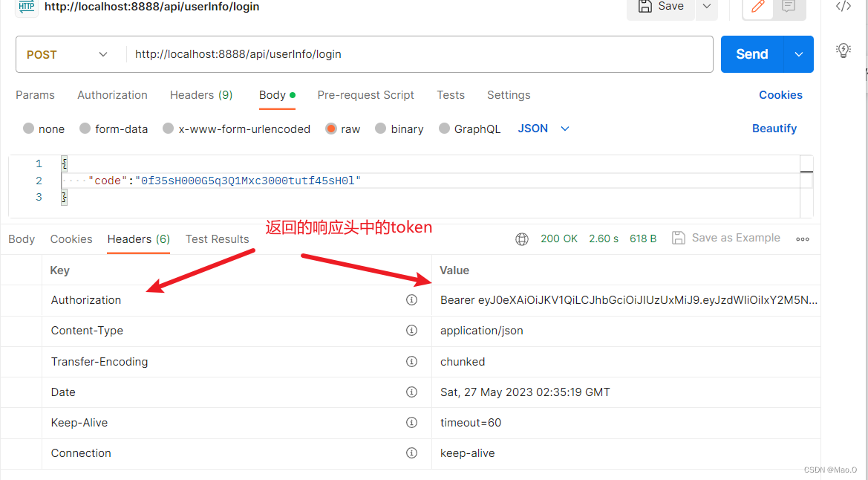Select the form-data radio button
The width and height of the screenshot is (868, 480).
85,129
